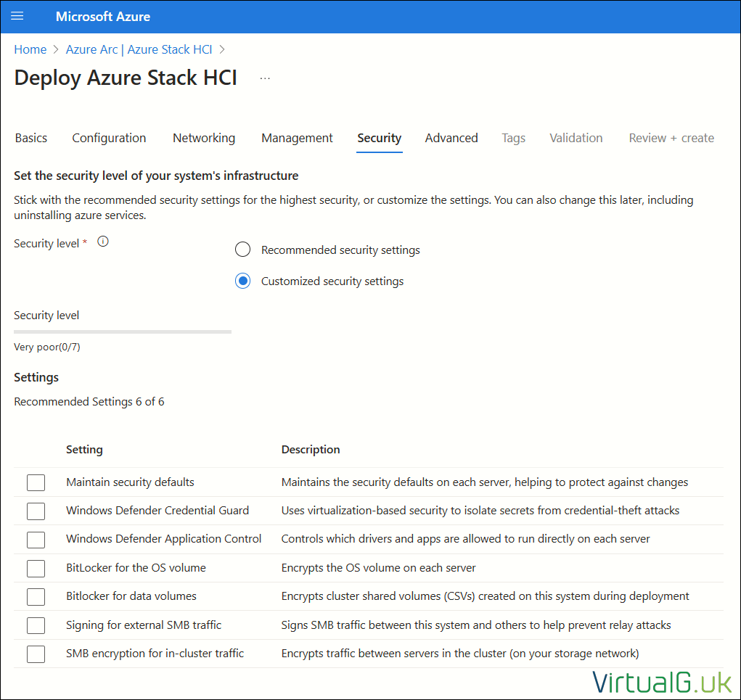The width and height of the screenshot is (741, 700).
Task: Click the Microsoft Azure header title
Action: click(x=103, y=17)
